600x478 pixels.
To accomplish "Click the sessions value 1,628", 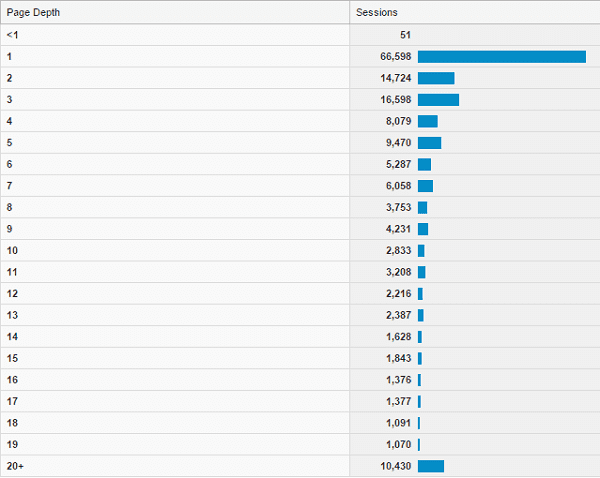I will [x=398, y=337].
